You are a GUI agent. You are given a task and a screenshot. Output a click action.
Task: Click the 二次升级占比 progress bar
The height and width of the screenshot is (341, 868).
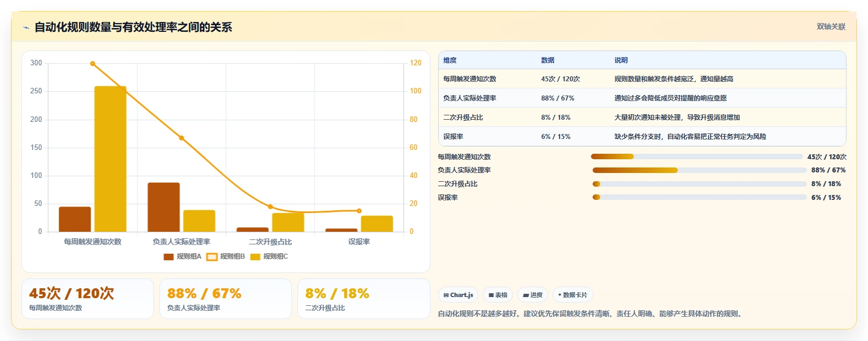pos(699,184)
